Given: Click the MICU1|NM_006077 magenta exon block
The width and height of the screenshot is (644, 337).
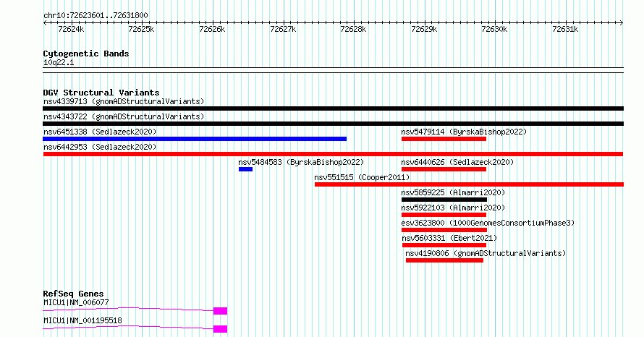Looking at the screenshot, I should 220,311.
